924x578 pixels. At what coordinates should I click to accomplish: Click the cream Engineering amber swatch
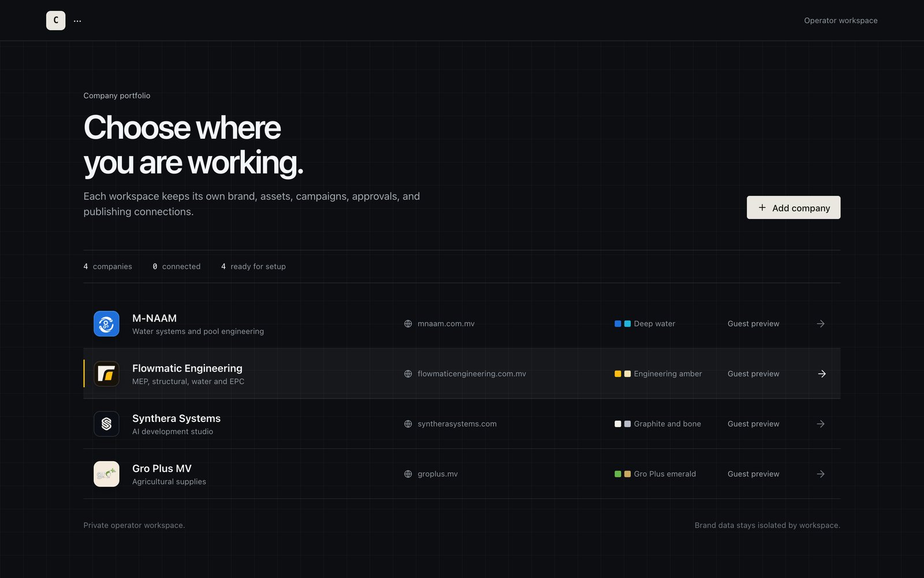click(x=627, y=374)
